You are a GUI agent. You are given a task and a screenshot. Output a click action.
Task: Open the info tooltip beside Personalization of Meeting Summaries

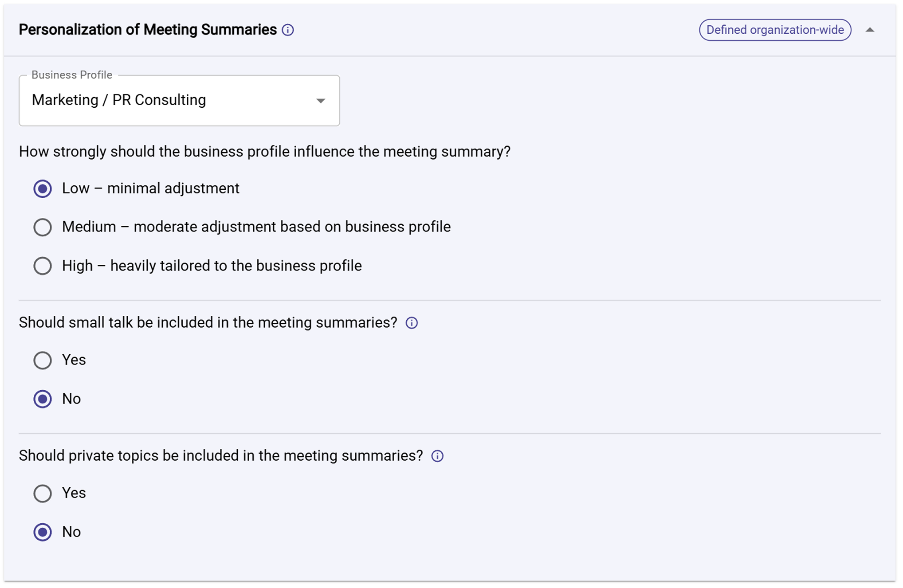click(288, 30)
